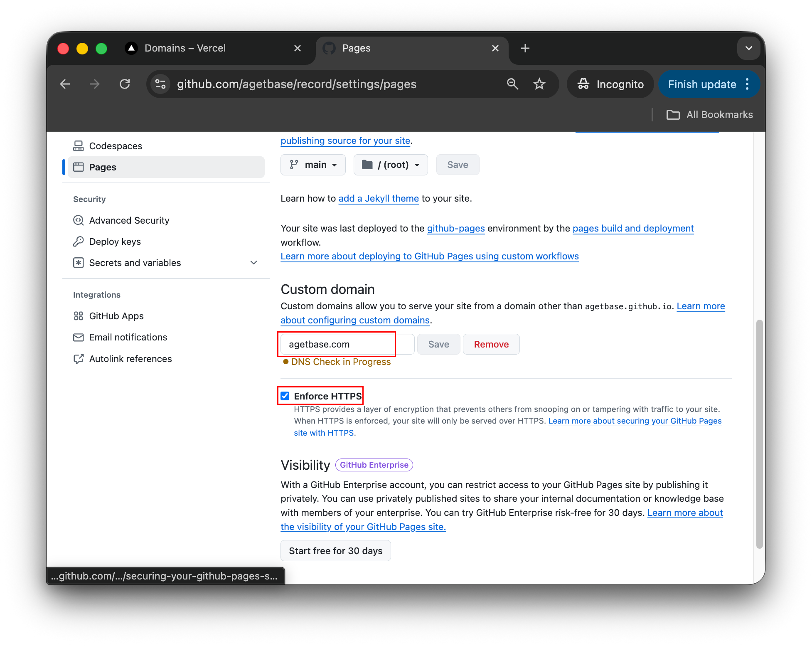812x646 pixels.
Task: Bookmark the page with the star icon
Action: click(539, 84)
